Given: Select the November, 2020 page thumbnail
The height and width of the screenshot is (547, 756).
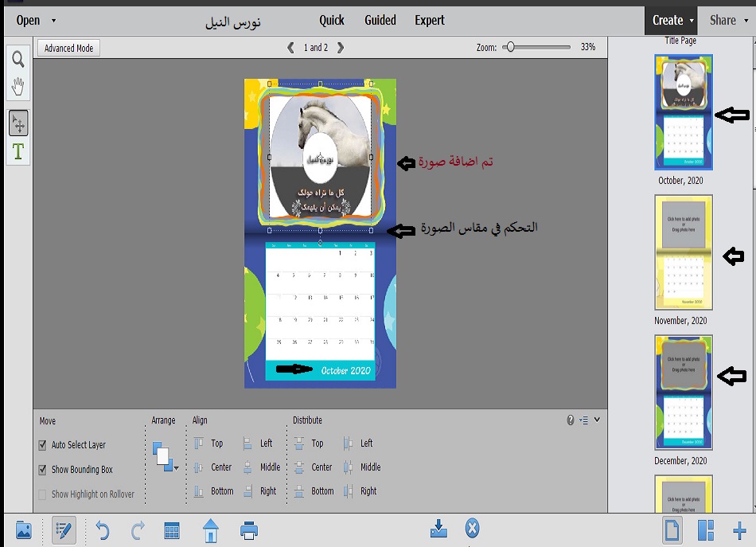Looking at the screenshot, I should [683, 252].
